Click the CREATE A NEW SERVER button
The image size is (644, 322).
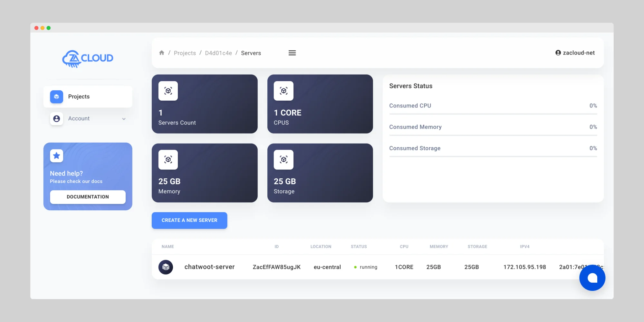189,220
